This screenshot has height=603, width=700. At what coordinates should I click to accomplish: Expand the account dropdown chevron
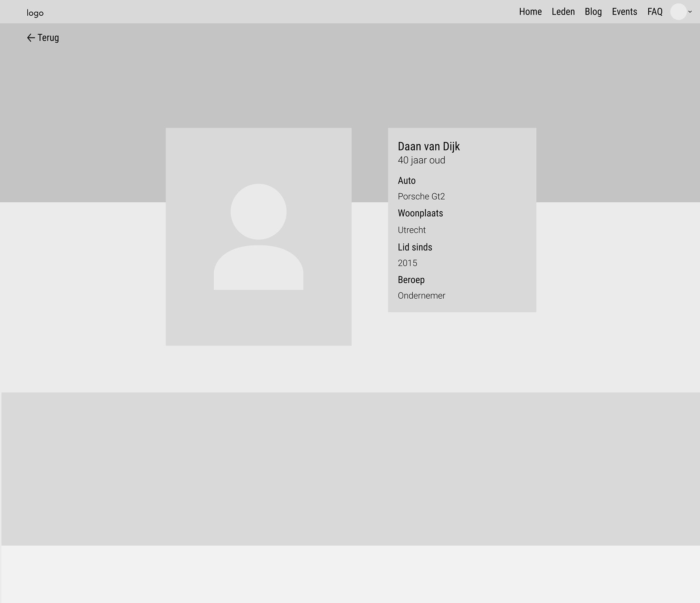click(690, 12)
